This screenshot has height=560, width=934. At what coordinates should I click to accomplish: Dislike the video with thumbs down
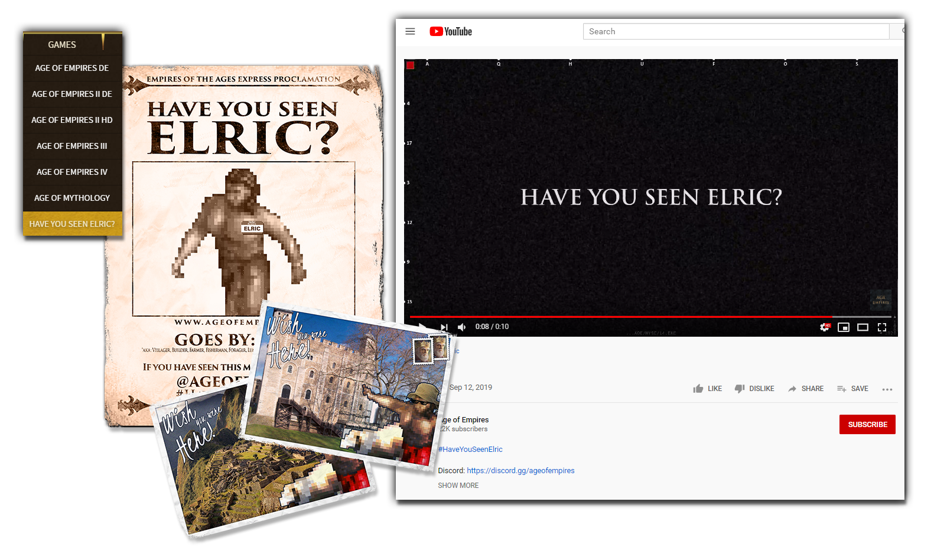tap(754, 389)
